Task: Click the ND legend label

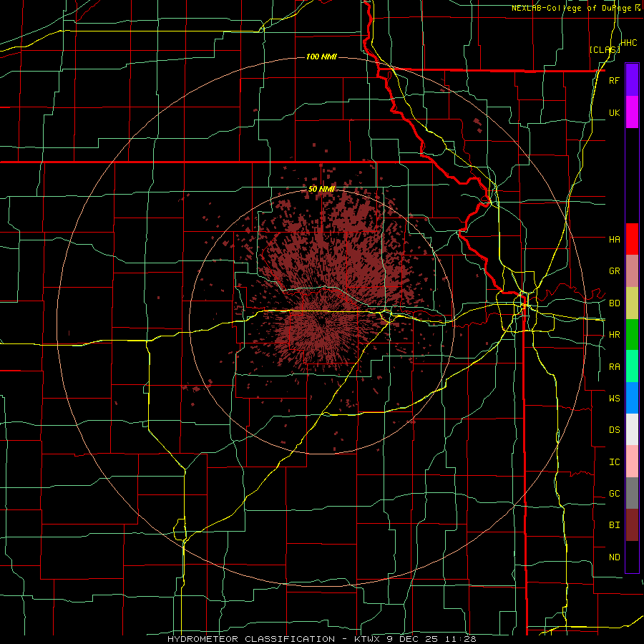Action: coord(614,557)
